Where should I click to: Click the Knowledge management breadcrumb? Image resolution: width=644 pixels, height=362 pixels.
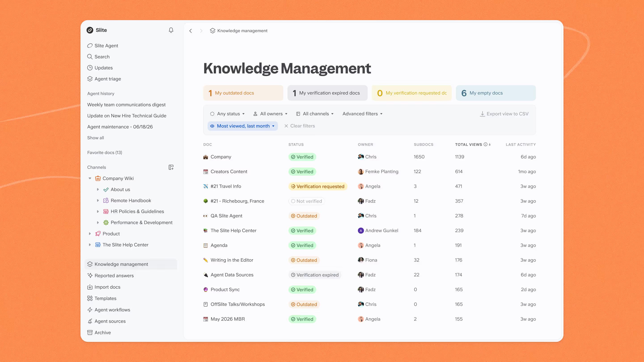(239, 31)
